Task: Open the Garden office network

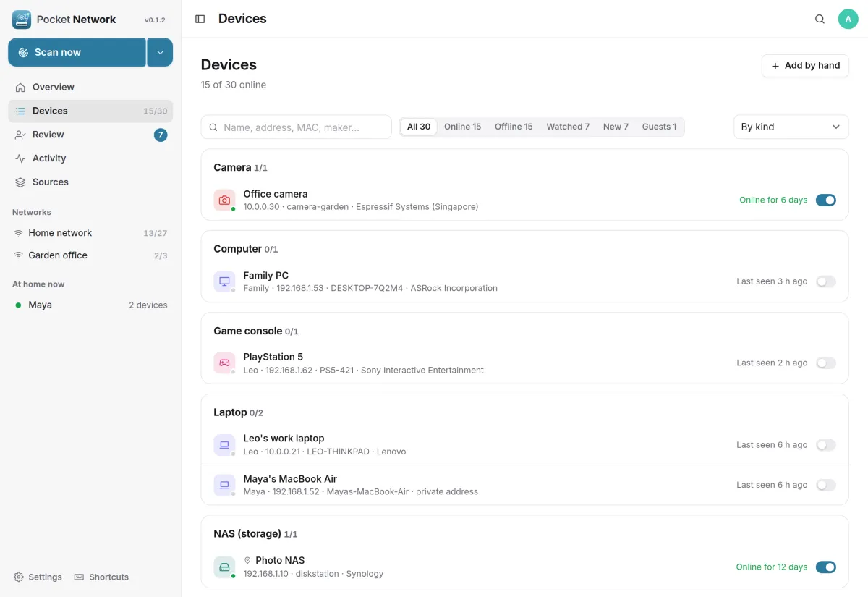Action: 90,255
